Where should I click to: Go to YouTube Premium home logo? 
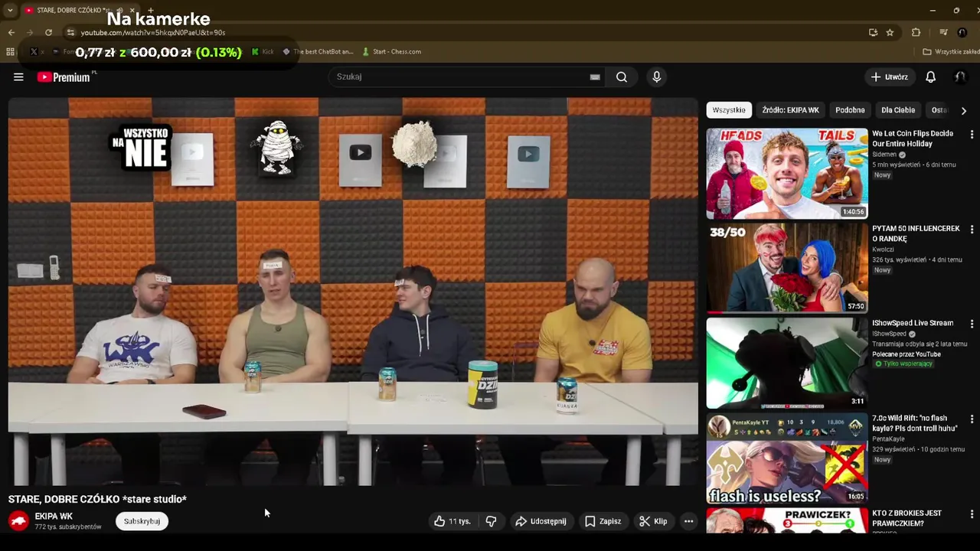point(64,77)
